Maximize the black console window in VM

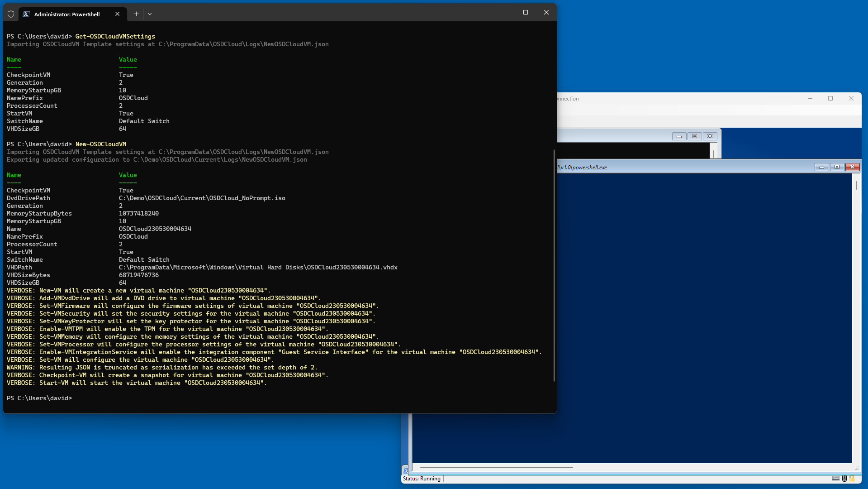pos(694,136)
